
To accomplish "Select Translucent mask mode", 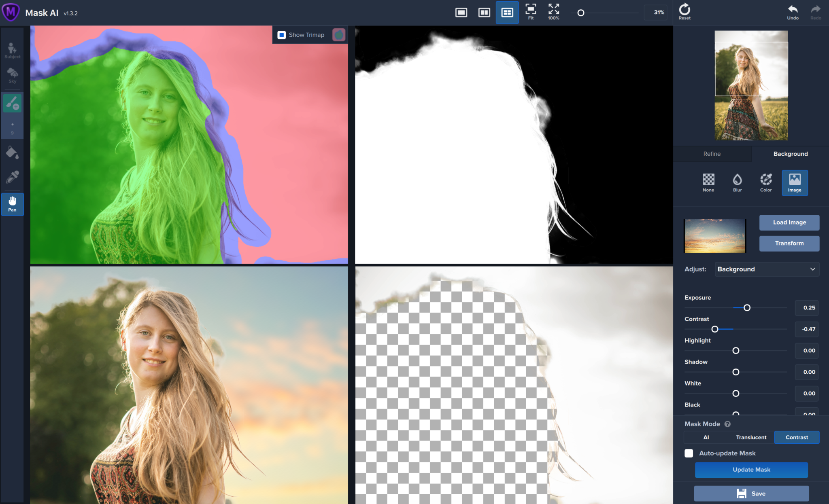I will [751, 437].
